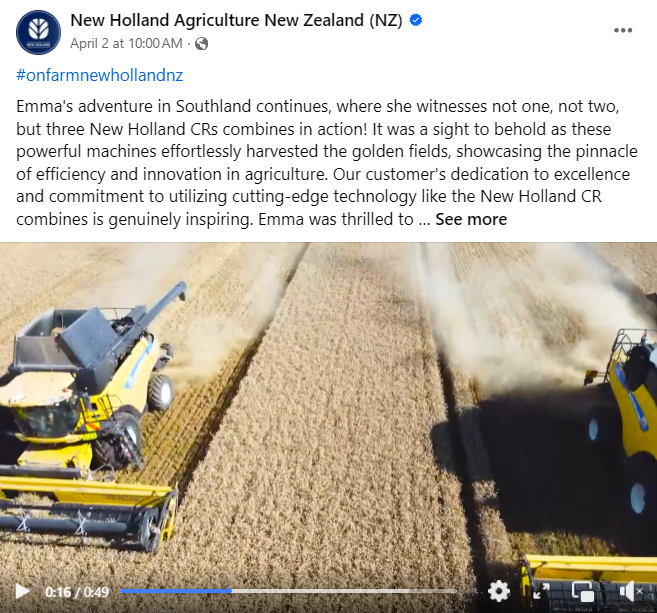Open the three-dot post options menu
Image resolution: width=657 pixels, height=613 pixels.
623,30
